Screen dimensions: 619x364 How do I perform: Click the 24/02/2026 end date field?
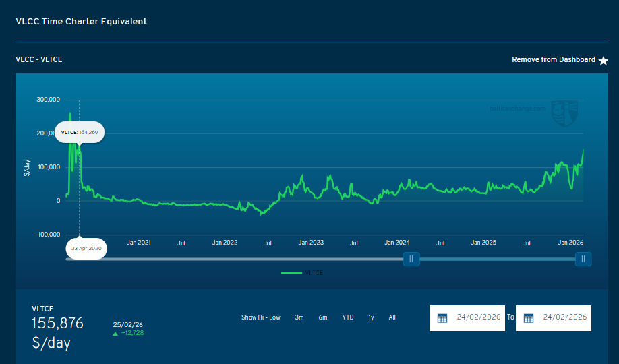point(564,317)
